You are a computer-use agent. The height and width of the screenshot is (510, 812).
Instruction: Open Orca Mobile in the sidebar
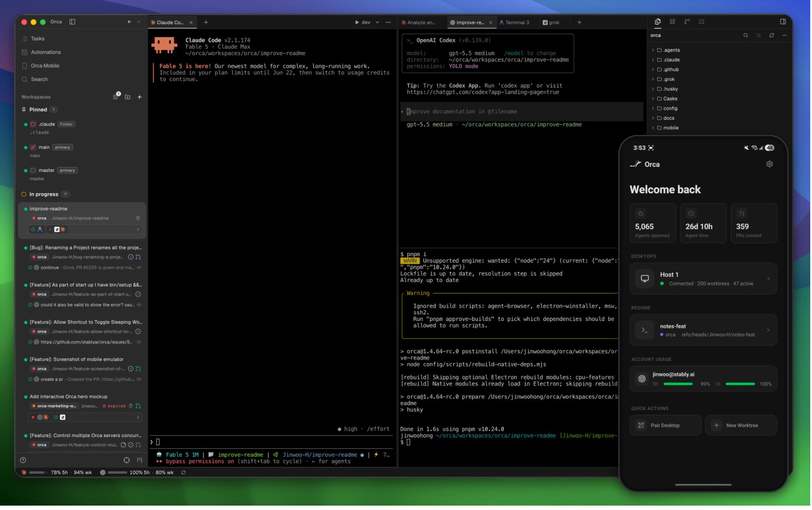(x=45, y=66)
